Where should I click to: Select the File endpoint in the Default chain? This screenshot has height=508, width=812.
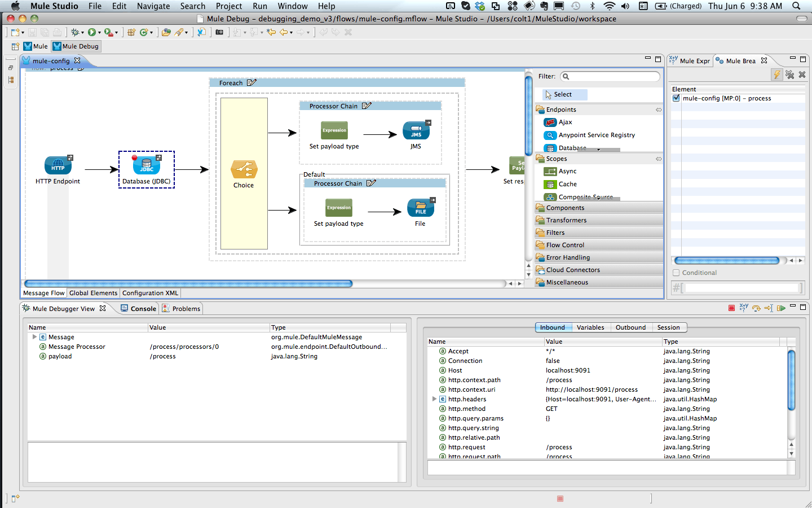(420, 208)
